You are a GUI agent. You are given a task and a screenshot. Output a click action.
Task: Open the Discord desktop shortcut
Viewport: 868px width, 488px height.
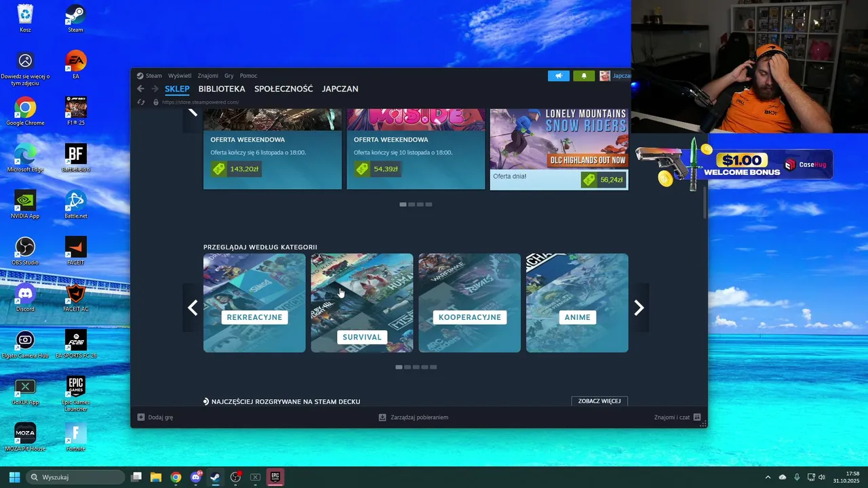point(25,298)
